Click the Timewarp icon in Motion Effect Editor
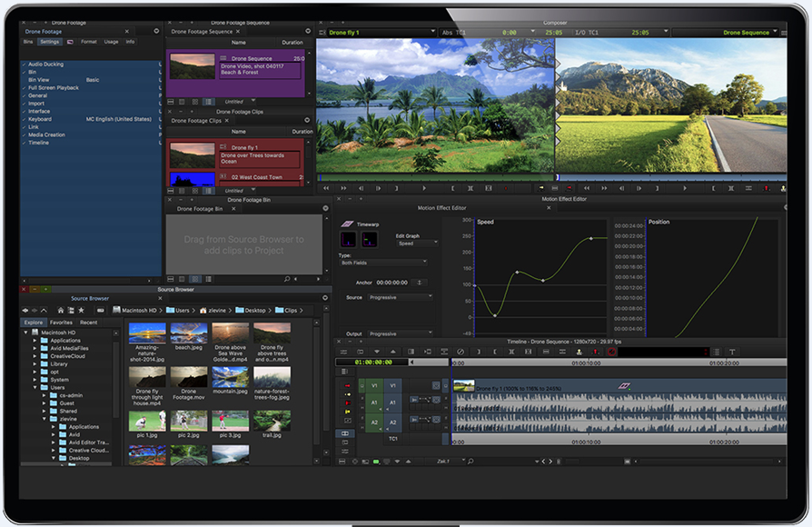 point(348,224)
